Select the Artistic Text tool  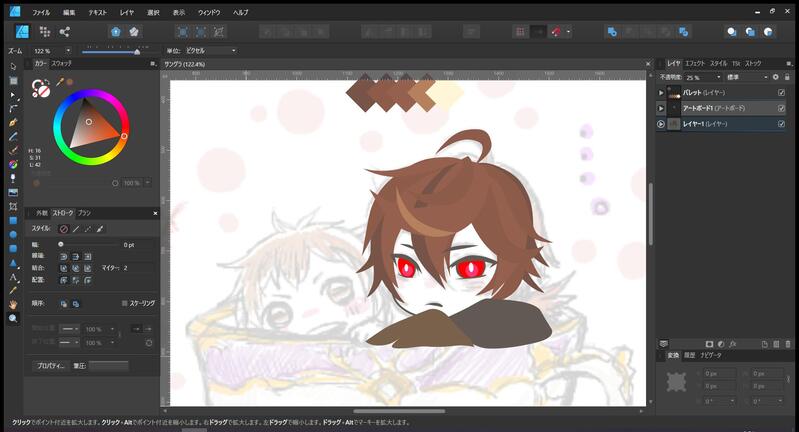point(13,277)
